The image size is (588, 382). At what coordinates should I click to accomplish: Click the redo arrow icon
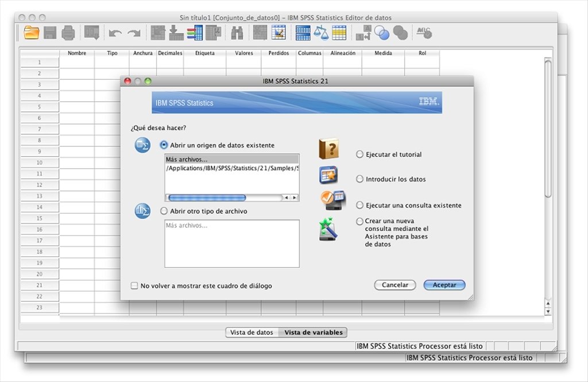[x=134, y=33]
